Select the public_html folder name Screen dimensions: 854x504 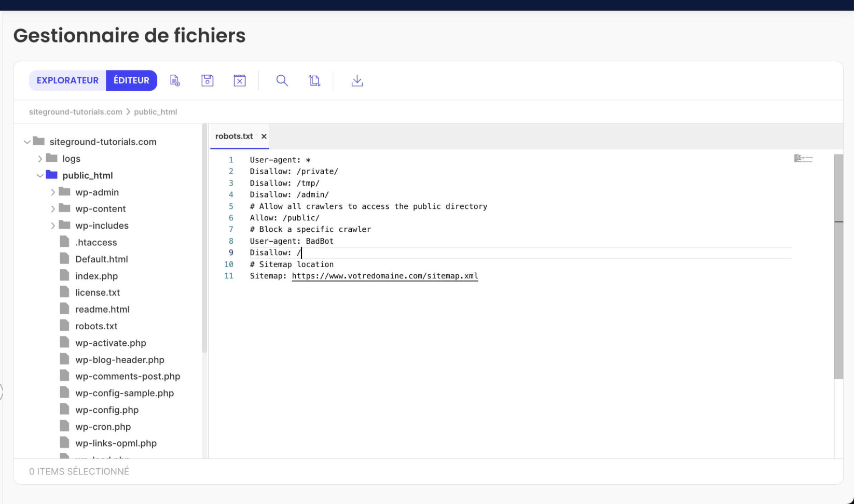[x=87, y=176]
